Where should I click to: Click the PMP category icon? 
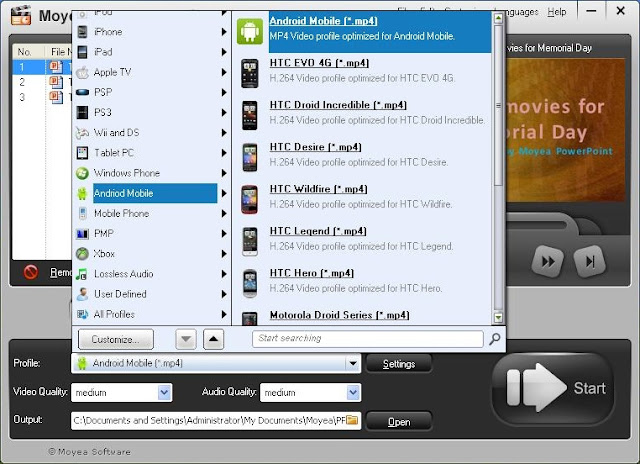82,233
